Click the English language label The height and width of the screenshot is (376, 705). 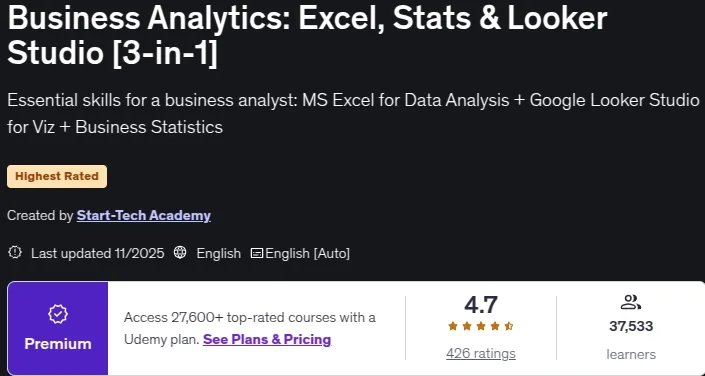(x=219, y=253)
